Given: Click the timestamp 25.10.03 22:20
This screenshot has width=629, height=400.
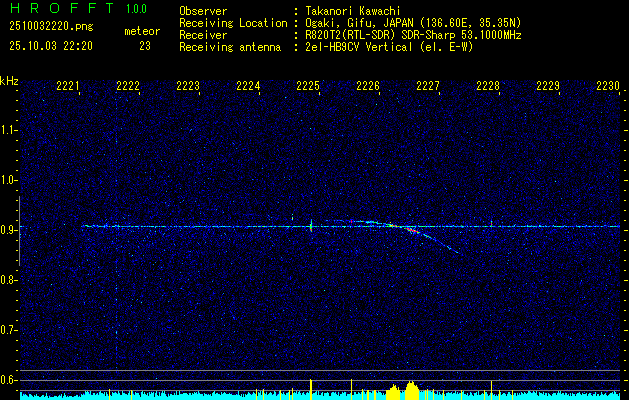Looking at the screenshot, I should [x=51, y=46].
